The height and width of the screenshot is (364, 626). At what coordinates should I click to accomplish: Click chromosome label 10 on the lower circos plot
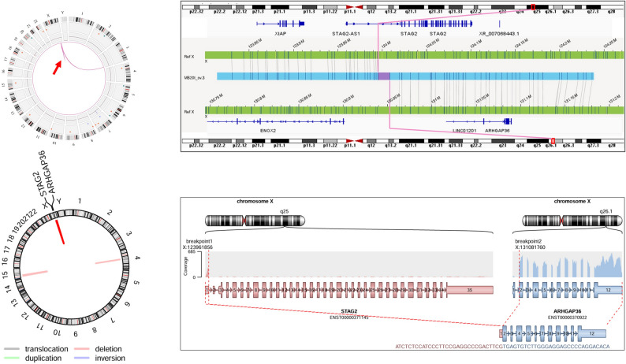click(x=57, y=332)
